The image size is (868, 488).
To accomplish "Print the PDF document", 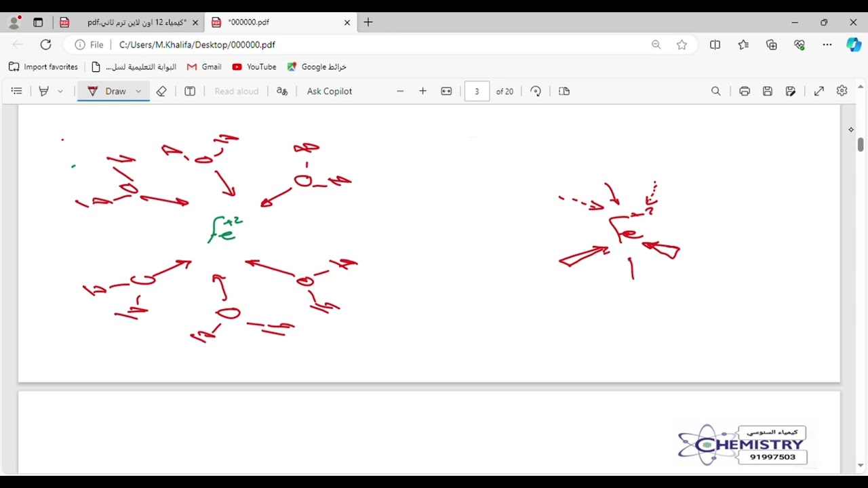I will tap(745, 91).
